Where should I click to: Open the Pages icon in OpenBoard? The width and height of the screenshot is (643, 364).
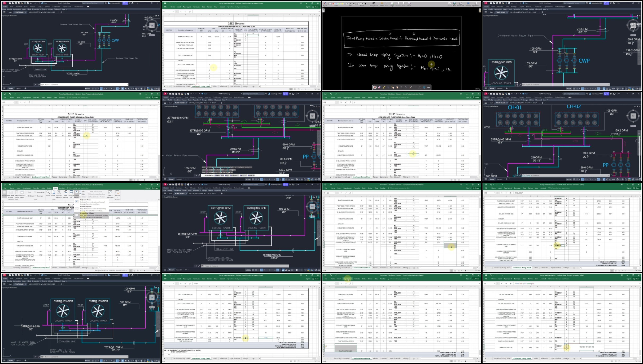(392, 4)
